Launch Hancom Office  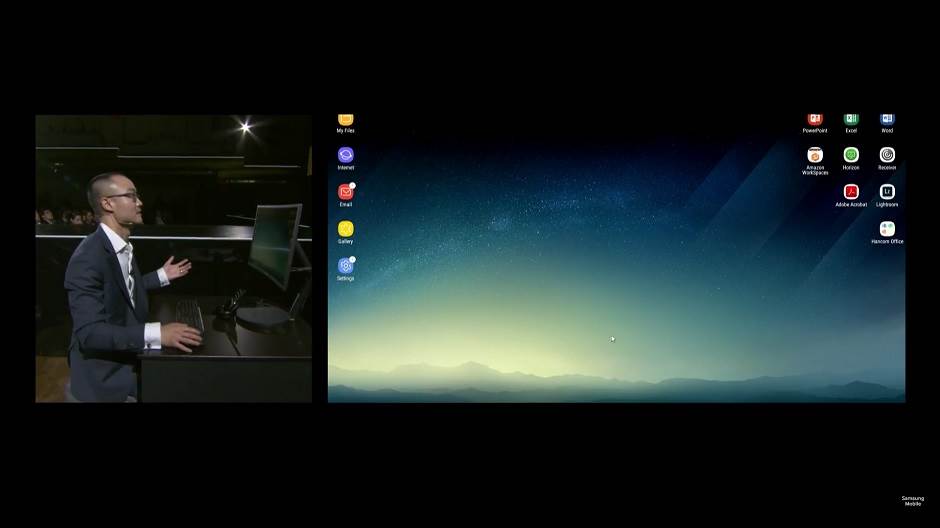tap(887, 229)
